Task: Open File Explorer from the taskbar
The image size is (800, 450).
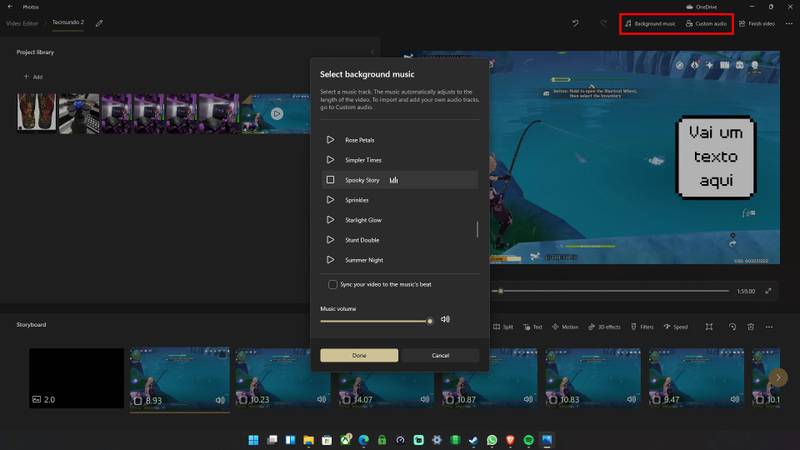Action: tap(308, 440)
